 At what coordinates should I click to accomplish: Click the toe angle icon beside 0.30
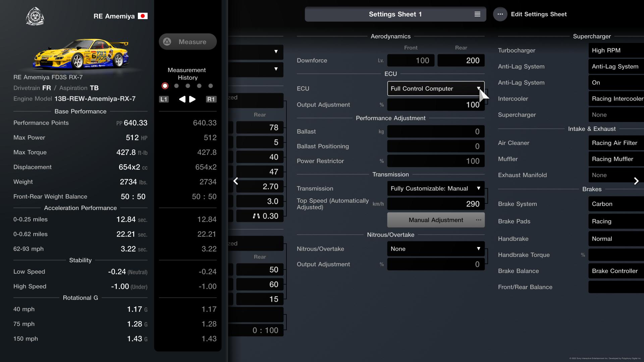(256, 216)
